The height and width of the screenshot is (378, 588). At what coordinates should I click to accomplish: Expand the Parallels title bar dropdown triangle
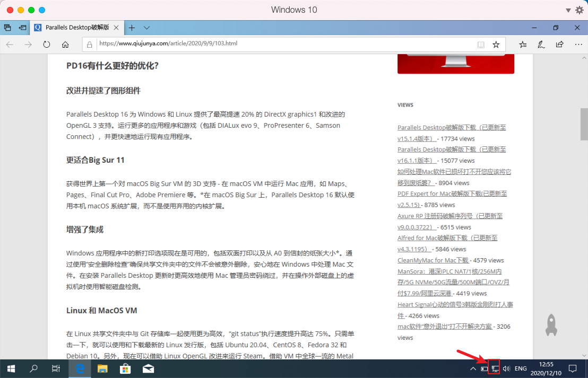coord(568,11)
